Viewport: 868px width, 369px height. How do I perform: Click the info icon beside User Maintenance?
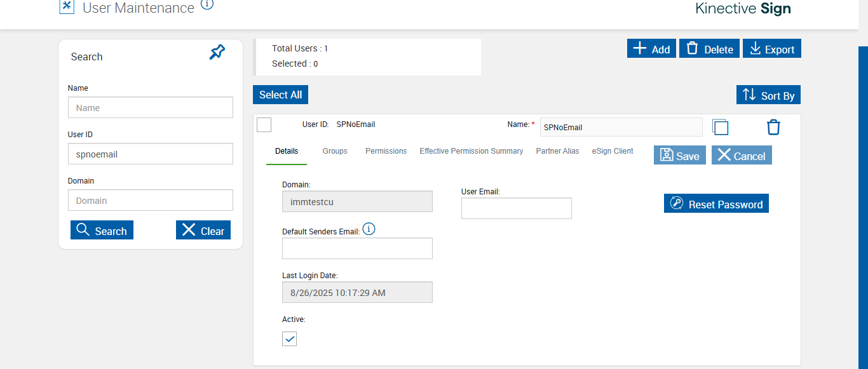point(207,4)
